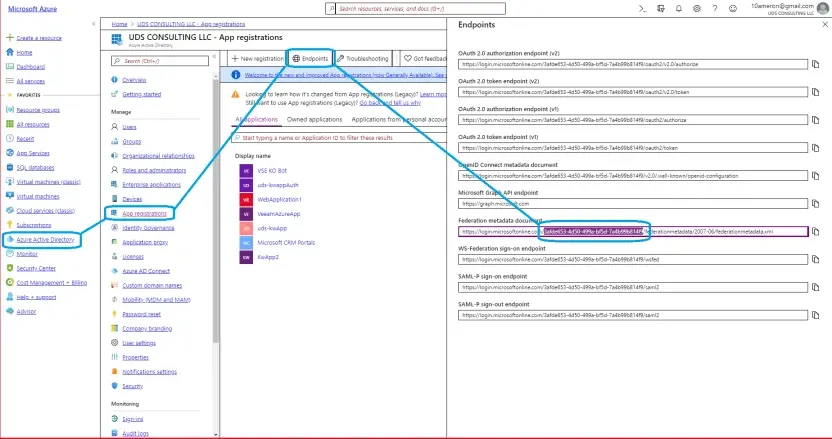Click Got feedback button
The height and width of the screenshot is (439, 832).
pos(425,58)
